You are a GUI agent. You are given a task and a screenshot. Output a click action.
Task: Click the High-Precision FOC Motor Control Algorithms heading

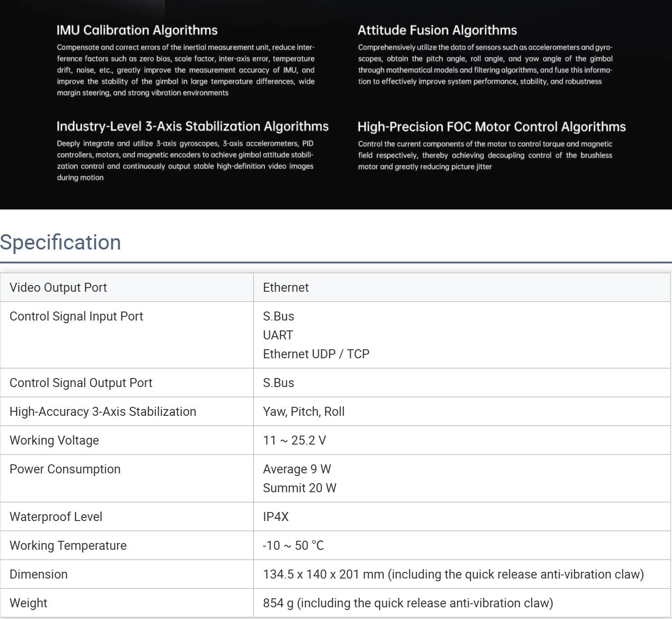pos(491,127)
